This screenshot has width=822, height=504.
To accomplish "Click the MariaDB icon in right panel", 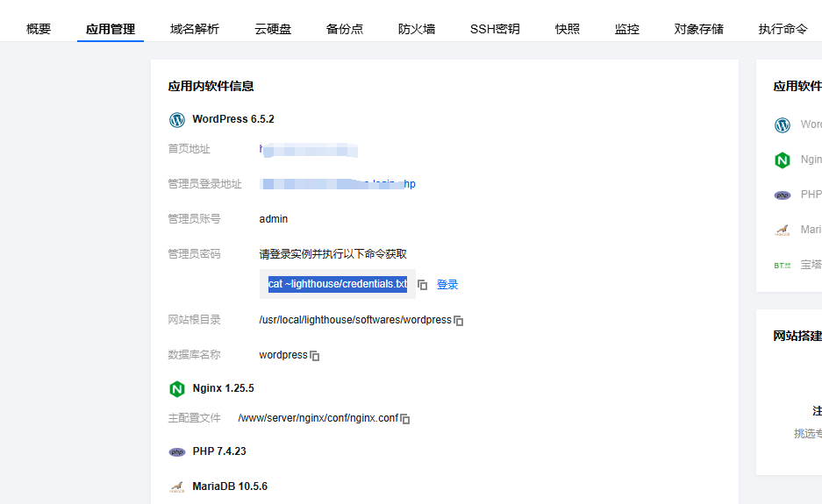I will (x=783, y=230).
